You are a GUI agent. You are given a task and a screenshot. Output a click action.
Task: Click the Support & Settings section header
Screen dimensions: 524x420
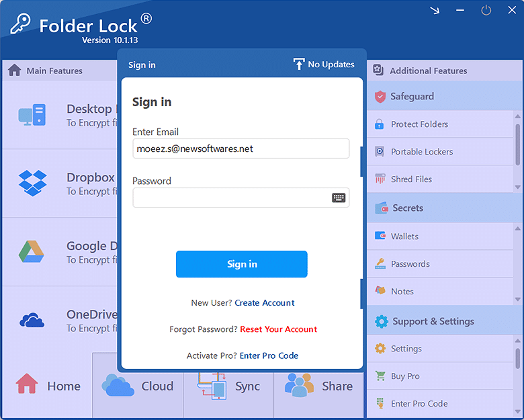pyautogui.click(x=433, y=321)
